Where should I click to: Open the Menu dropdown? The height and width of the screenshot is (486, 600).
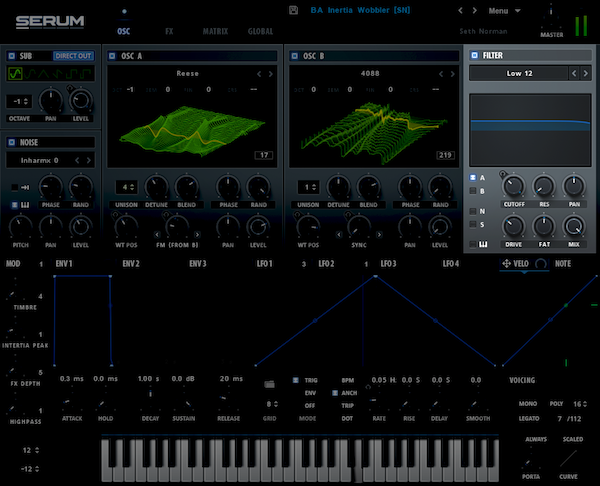(x=504, y=11)
